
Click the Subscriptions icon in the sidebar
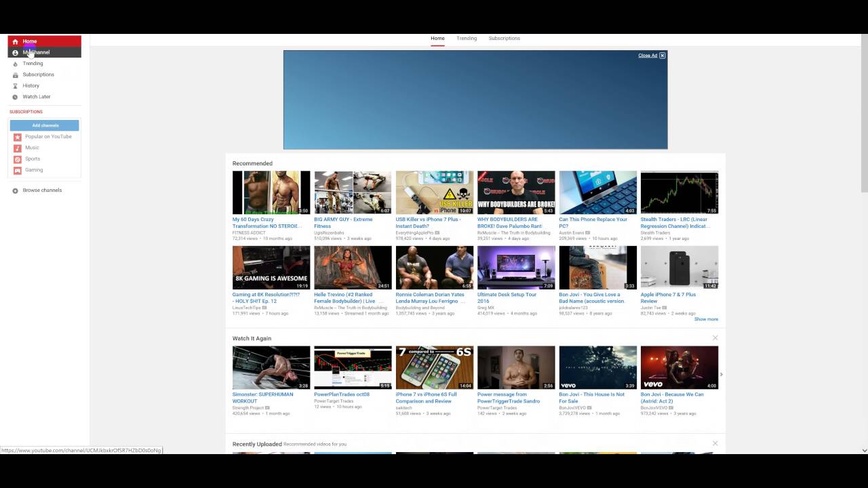(x=15, y=75)
